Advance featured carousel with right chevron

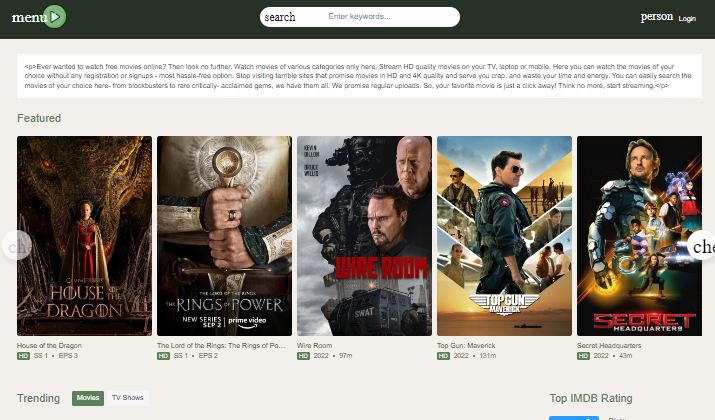point(701,245)
